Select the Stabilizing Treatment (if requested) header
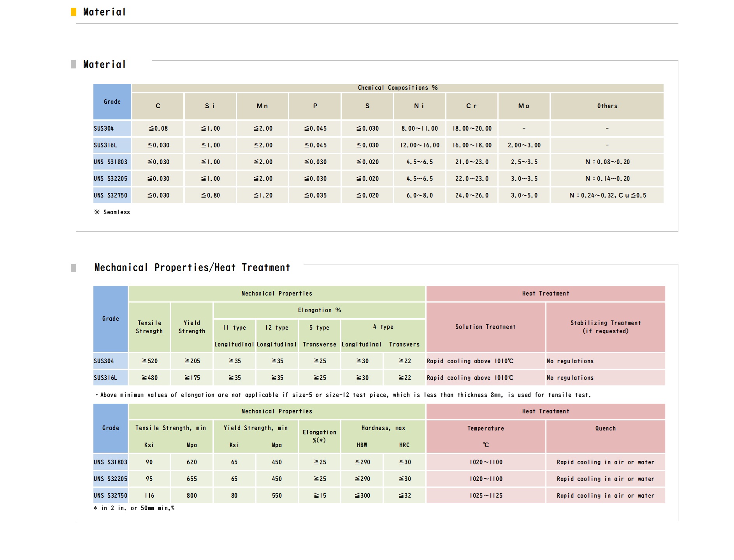 [x=605, y=327]
